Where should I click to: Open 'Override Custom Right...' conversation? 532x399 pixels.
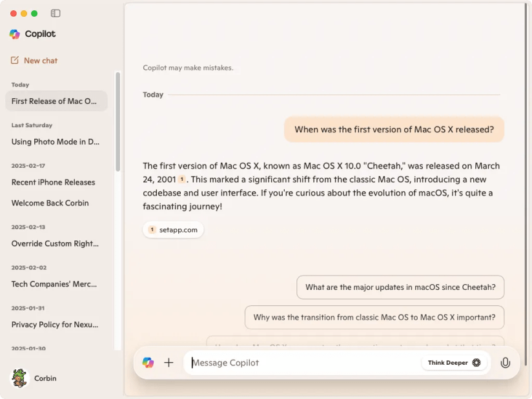(x=56, y=243)
